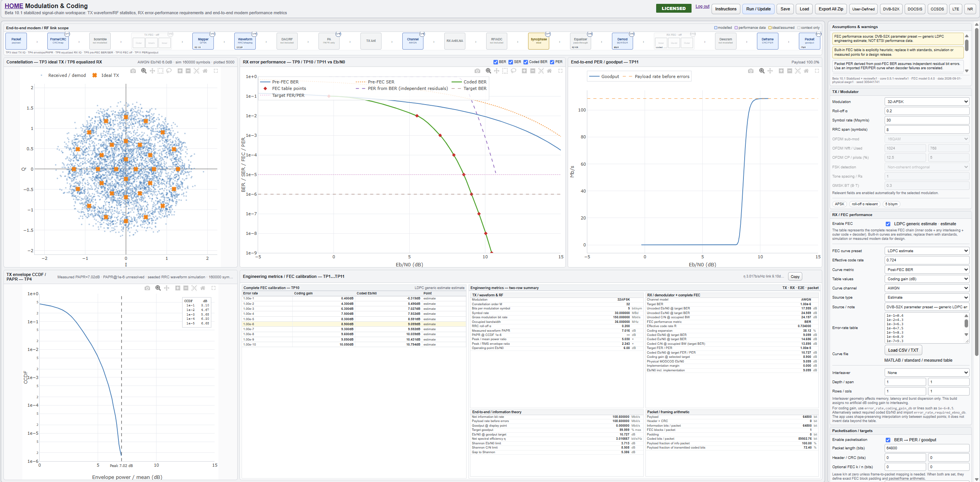Select box-select tool in constellation plot toolbar
Image resolution: width=980 pixels, height=482 pixels.
(x=160, y=71)
